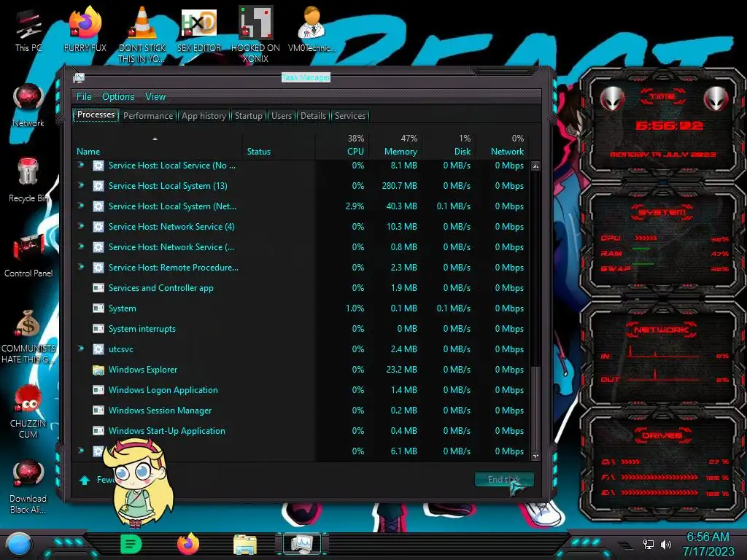
Task: Switch to the App history tab
Action: 204,116
